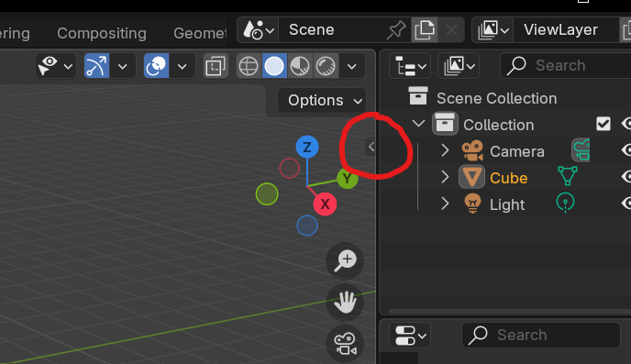Toggle X-Ray mode icon
Viewport: 631px width, 364px height.
coord(216,66)
